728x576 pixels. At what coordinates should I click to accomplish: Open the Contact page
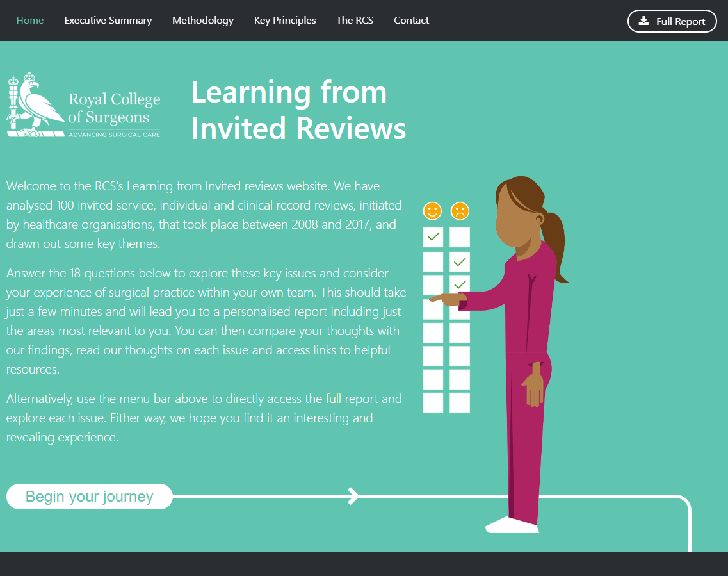click(411, 21)
